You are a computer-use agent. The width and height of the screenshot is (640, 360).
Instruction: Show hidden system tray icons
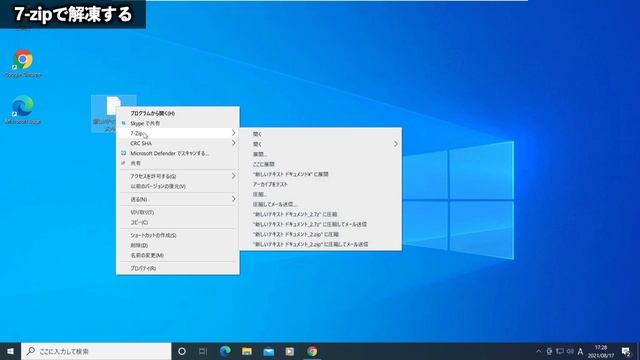[x=538, y=351]
